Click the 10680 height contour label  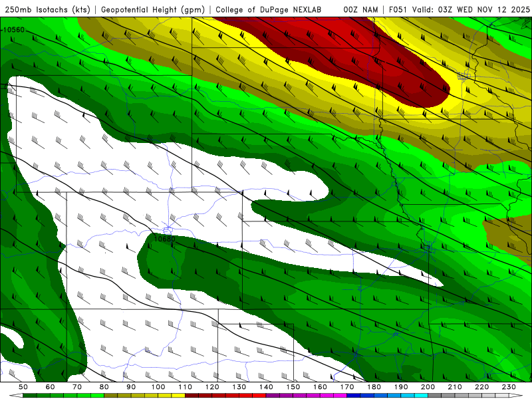click(164, 239)
